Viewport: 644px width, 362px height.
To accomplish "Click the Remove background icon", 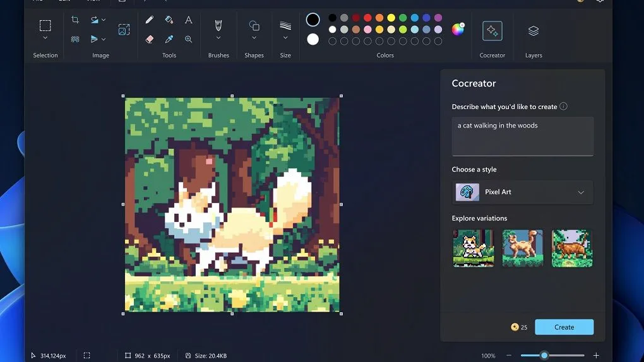I will [x=75, y=39].
